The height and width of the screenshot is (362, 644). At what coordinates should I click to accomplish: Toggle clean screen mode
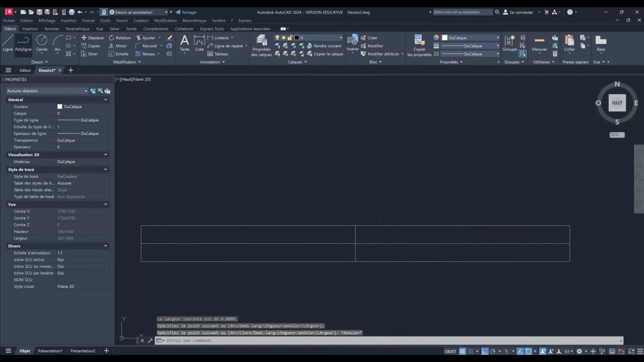631,351
